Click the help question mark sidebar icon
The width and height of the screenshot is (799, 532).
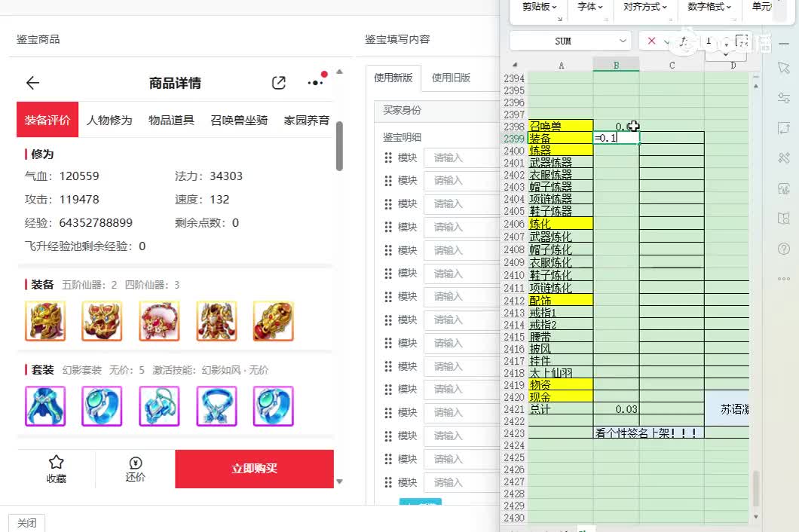tap(782, 248)
